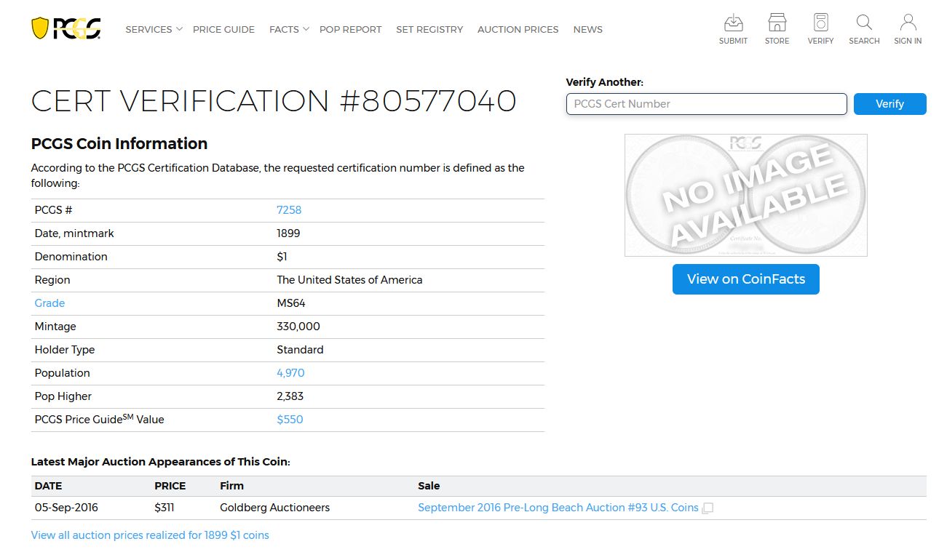The height and width of the screenshot is (560, 947).
Task: Open the Price Guide menu item
Action: pos(223,30)
